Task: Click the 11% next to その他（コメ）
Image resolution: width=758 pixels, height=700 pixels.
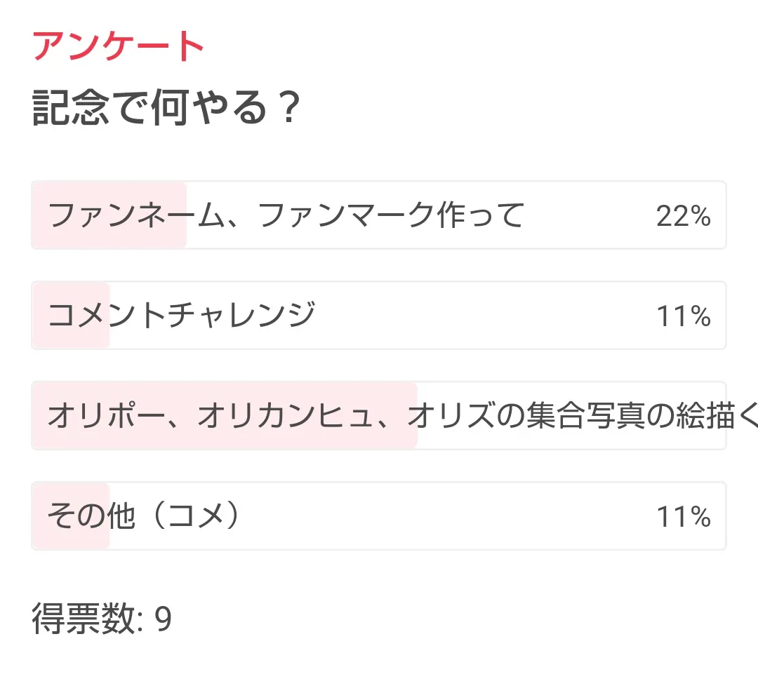Action: [683, 517]
